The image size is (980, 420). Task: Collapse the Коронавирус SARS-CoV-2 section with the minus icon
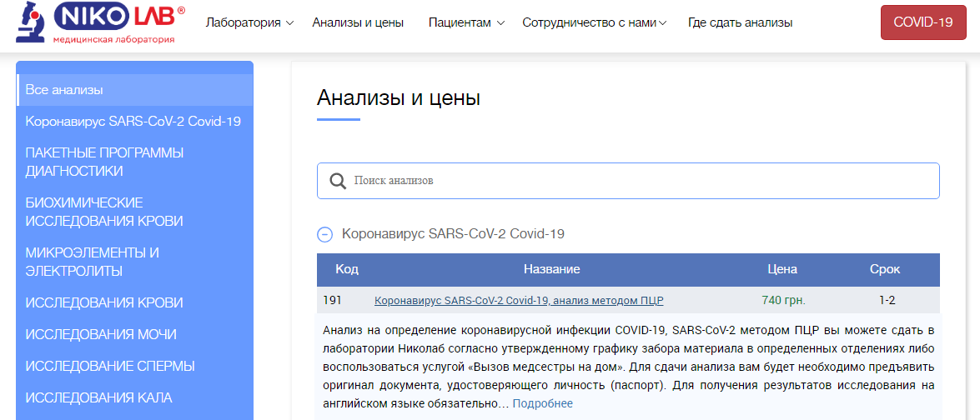click(324, 235)
